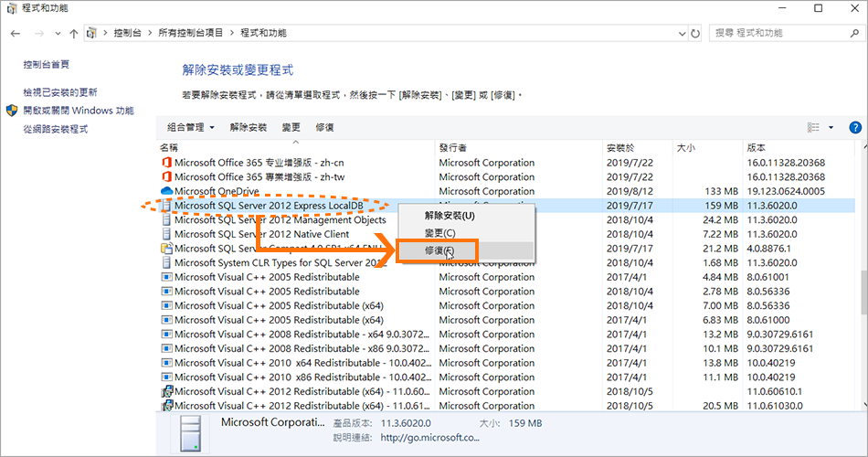This screenshot has width=868, height=457.
Task: Click 所有控制台項目 in the breadcrumb
Action: pyautogui.click(x=190, y=33)
